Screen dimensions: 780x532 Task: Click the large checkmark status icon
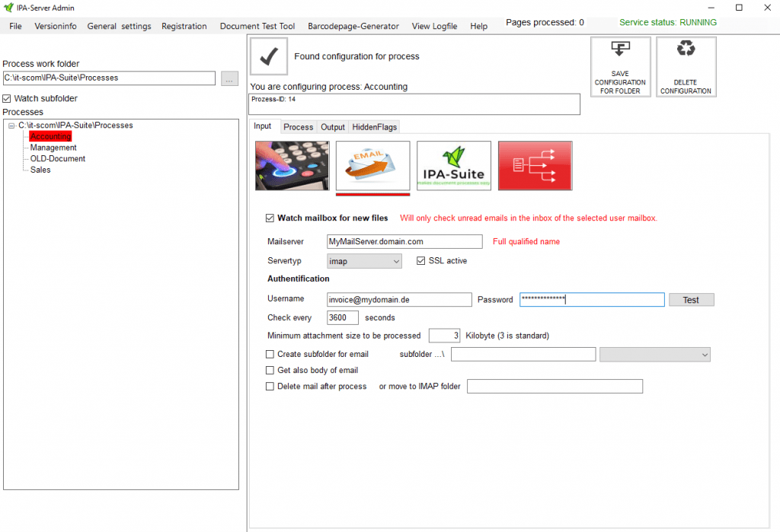[x=268, y=56]
